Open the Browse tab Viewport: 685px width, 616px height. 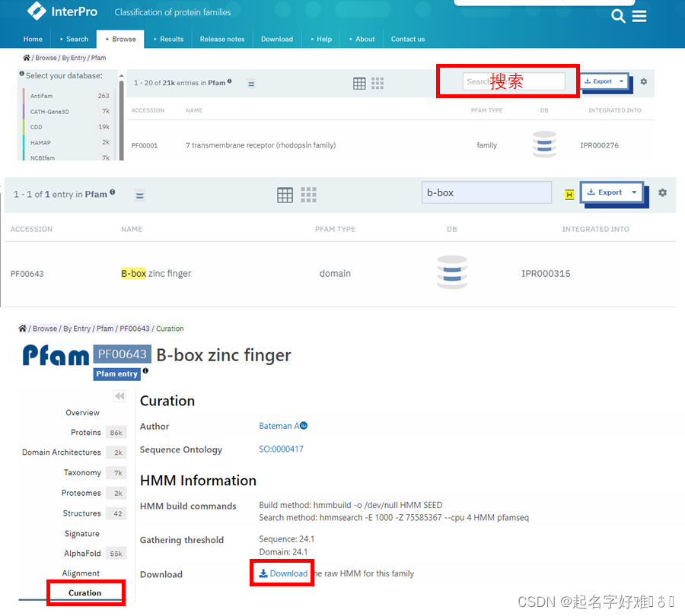click(x=120, y=39)
